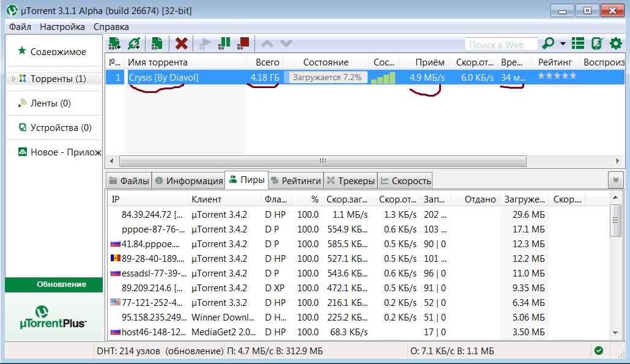The width and height of the screenshot is (630, 364).
Task: Expand the Торренты tree node
Action: pos(13,78)
